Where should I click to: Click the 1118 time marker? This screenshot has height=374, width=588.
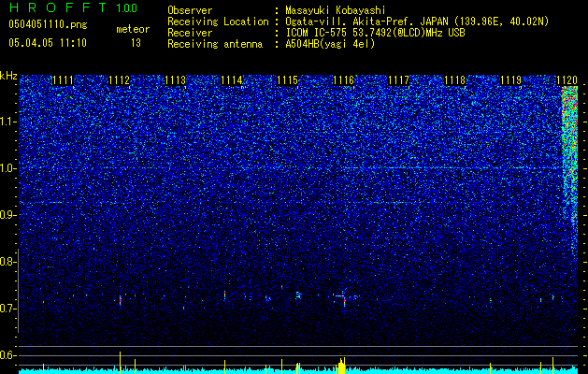[x=455, y=80]
